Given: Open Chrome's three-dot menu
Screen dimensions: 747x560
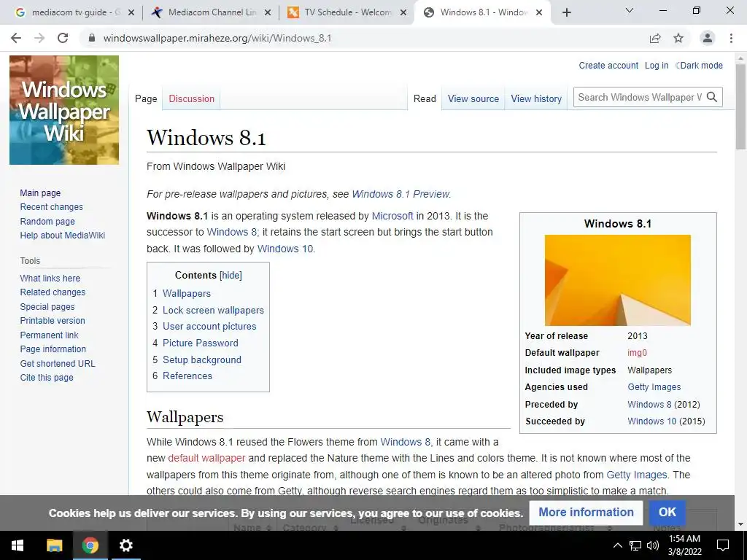Looking at the screenshot, I should pyautogui.click(x=731, y=38).
